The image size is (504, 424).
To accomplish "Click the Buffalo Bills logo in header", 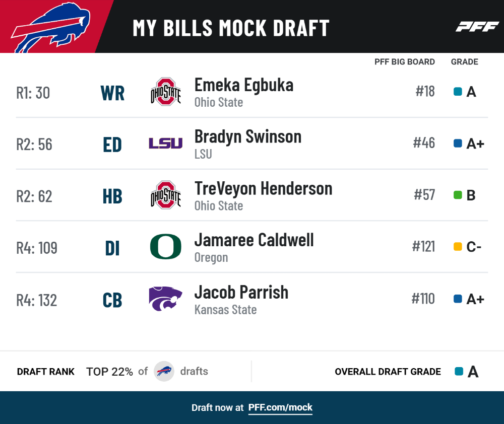I will (x=51, y=27).
